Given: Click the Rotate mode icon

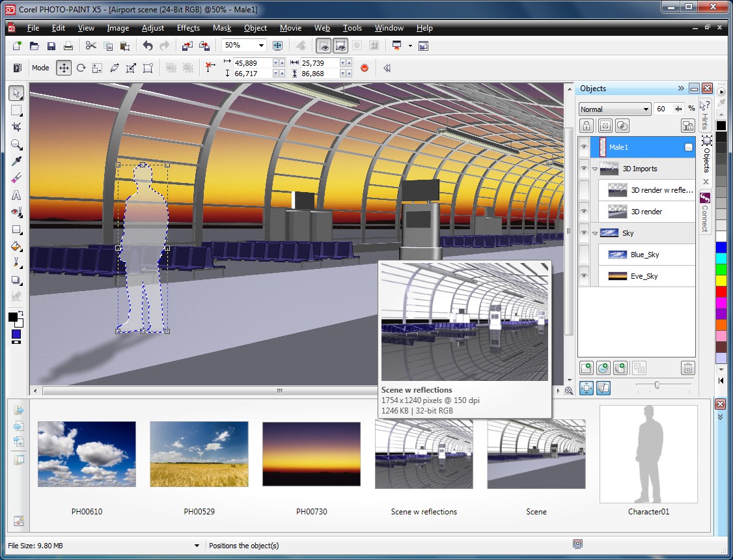Looking at the screenshot, I should [x=81, y=68].
